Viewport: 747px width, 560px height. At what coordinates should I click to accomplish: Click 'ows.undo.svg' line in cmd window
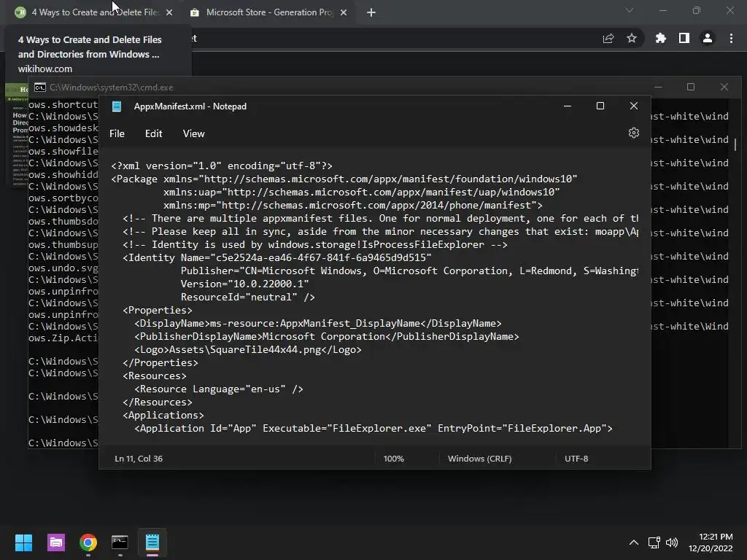[63, 268]
